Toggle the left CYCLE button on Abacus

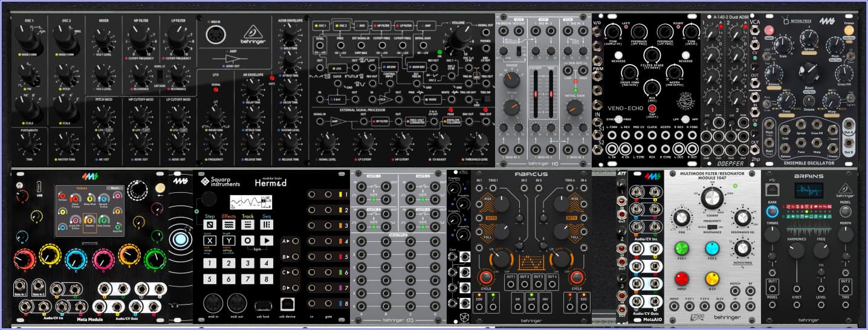pos(485,277)
